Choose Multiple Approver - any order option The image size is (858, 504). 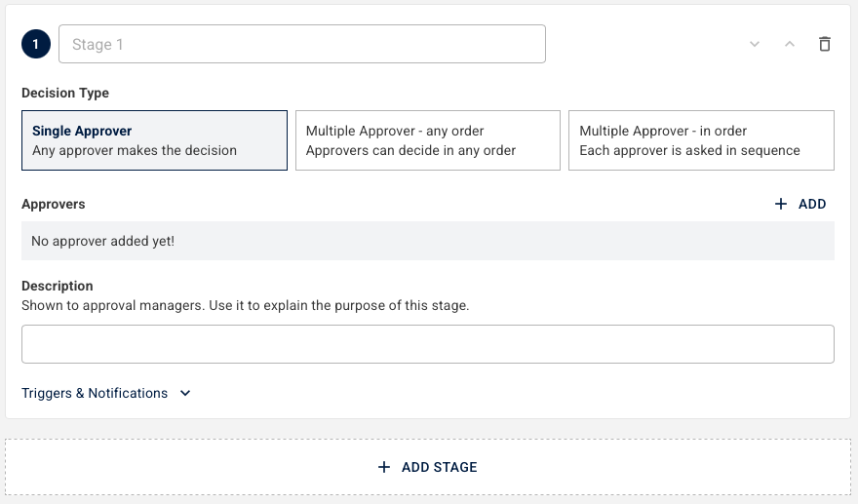428,140
